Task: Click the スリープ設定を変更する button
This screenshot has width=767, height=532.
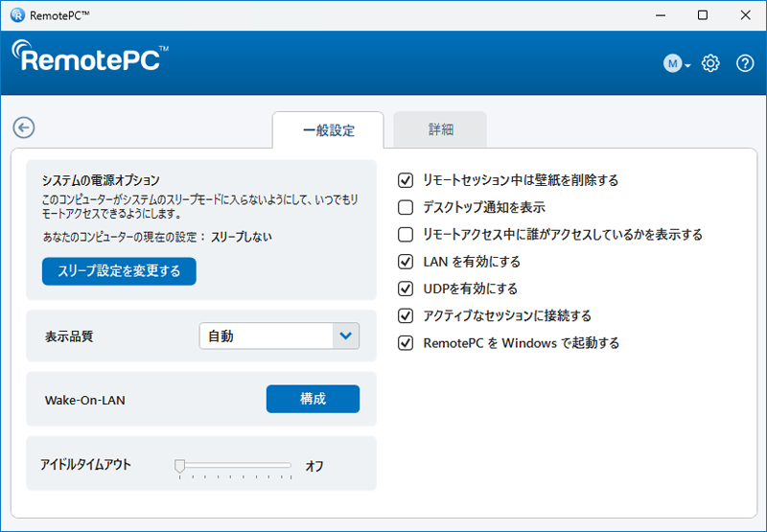Action: pyautogui.click(x=119, y=271)
